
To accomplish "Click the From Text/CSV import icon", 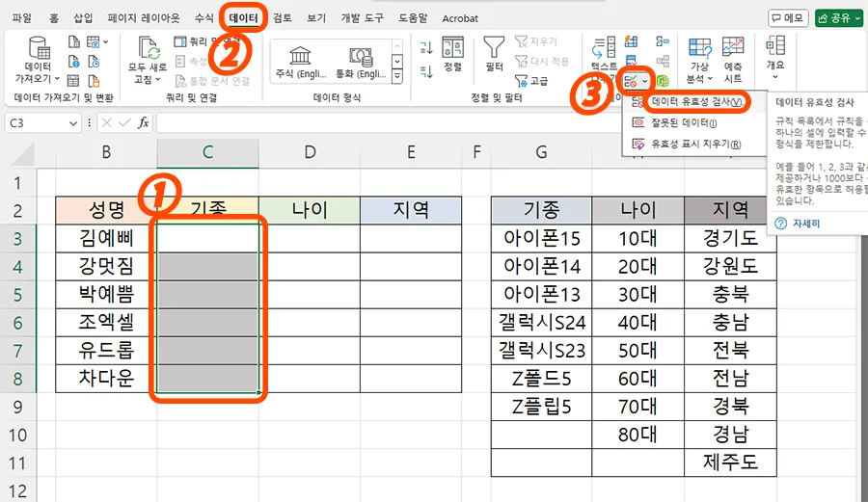I will tap(73, 42).
